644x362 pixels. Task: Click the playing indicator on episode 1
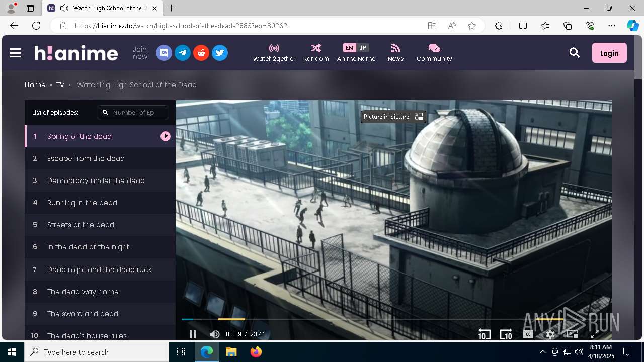(x=166, y=136)
